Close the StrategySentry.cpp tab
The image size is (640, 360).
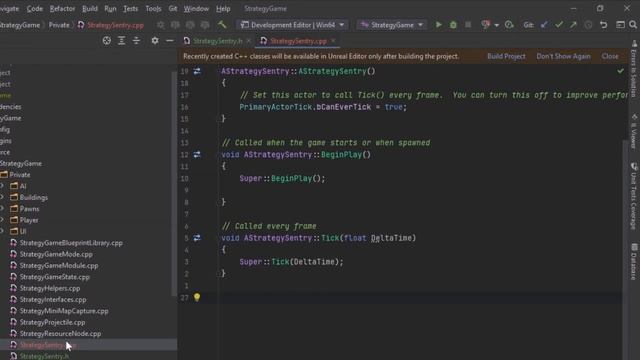click(333, 40)
